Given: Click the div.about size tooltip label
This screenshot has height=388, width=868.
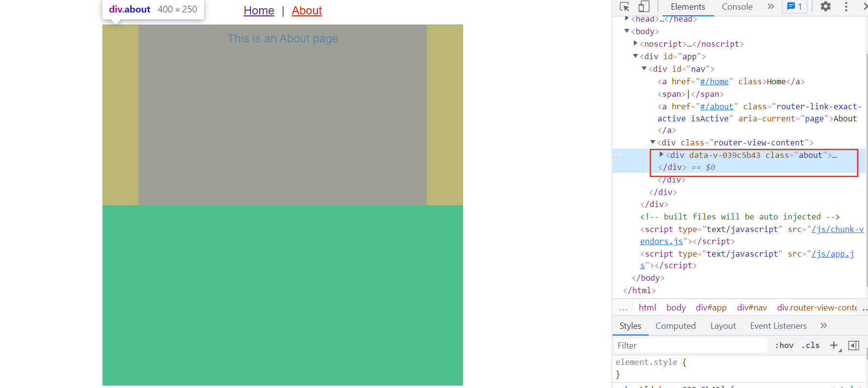Looking at the screenshot, I should pyautogui.click(x=153, y=9).
